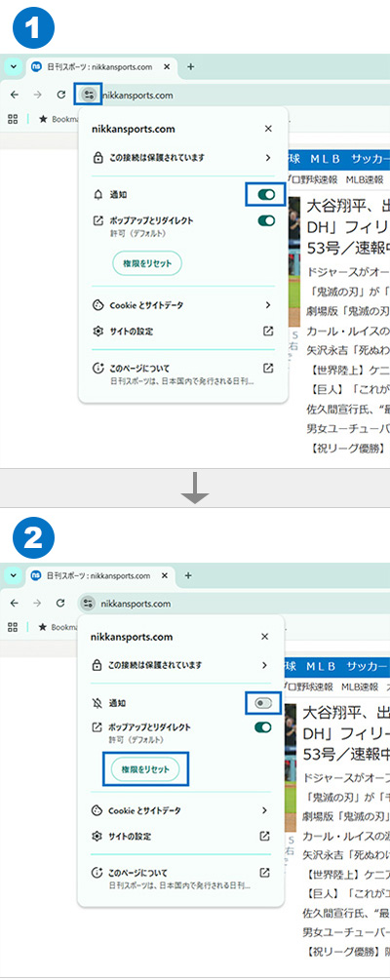Open 【祝リーグ優勝】 news item in upper page
390x980 pixels.
pos(348,449)
